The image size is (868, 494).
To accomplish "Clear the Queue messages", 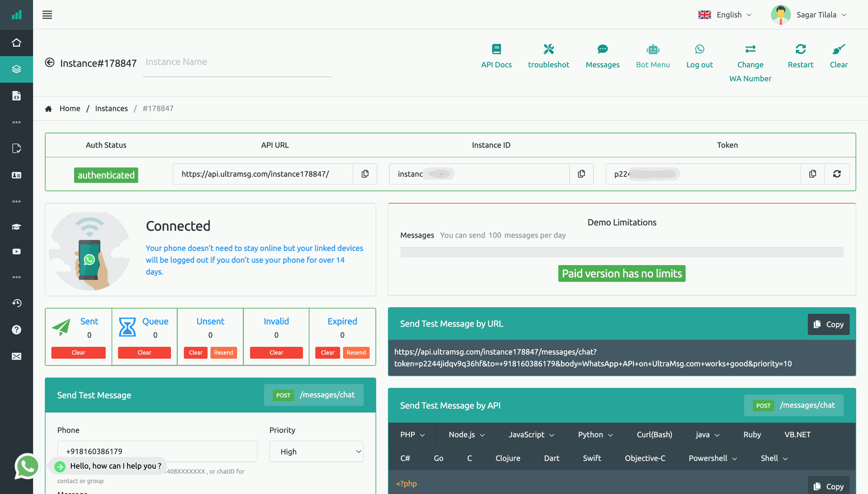I will pos(144,353).
